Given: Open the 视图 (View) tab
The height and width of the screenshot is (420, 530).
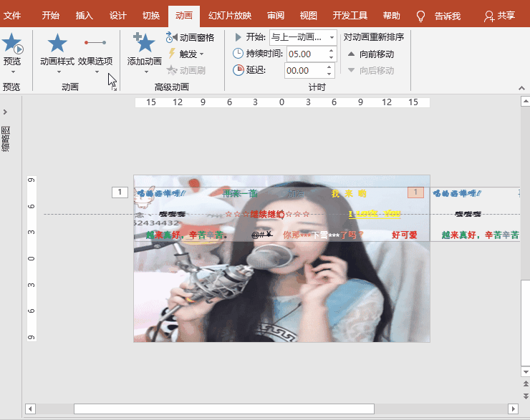Looking at the screenshot, I should point(308,16).
